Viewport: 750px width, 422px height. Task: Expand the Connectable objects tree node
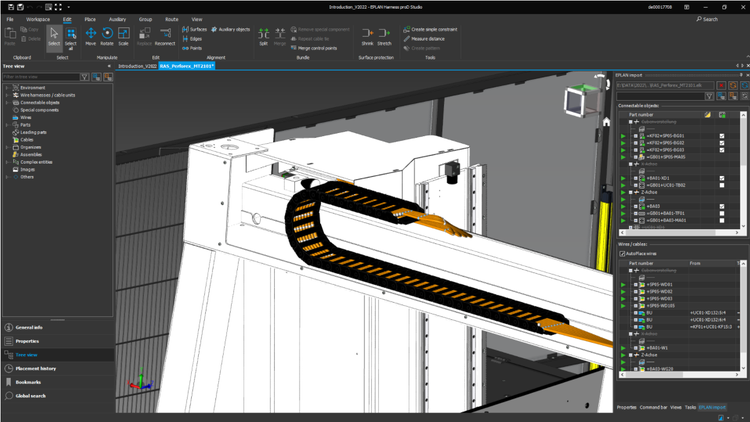[7, 103]
